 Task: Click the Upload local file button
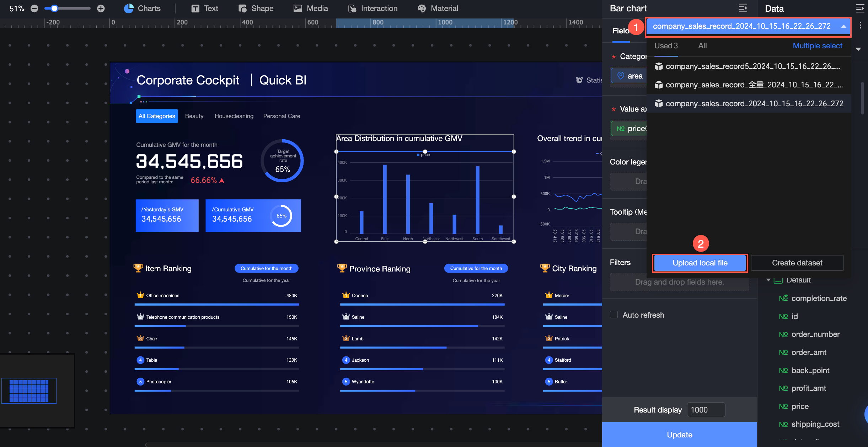pyautogui.click(x=700, y=263)
